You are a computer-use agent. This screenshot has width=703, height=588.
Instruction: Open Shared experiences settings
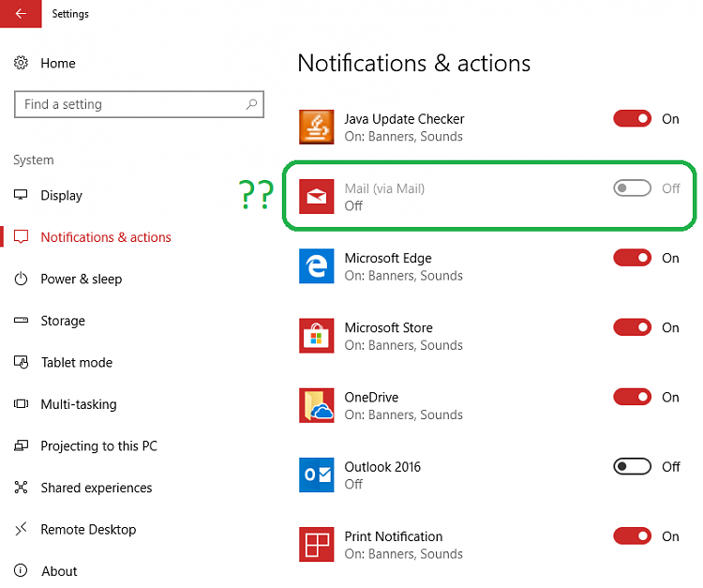coord(97,488)
